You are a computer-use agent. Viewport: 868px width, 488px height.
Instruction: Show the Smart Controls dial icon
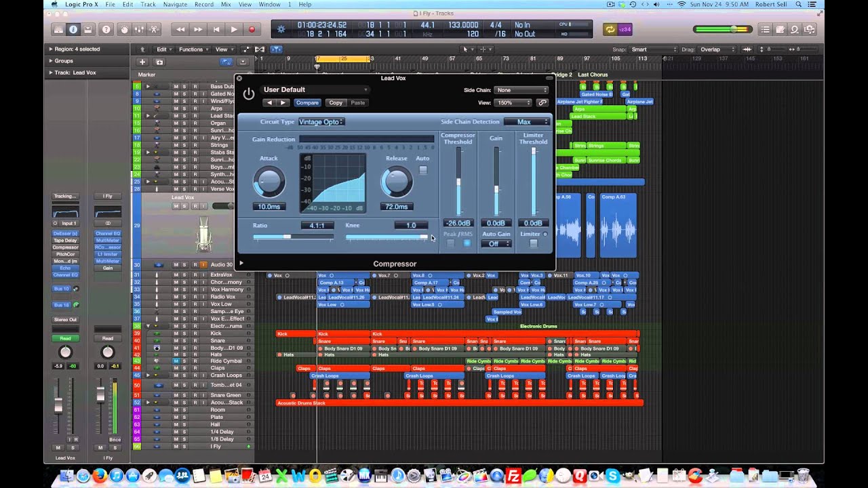124,29
